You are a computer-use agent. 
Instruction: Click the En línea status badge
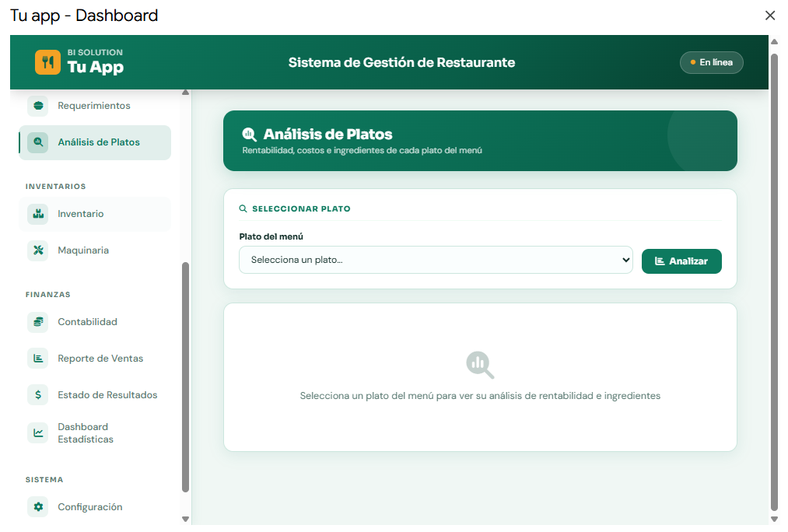click(711, 62)
